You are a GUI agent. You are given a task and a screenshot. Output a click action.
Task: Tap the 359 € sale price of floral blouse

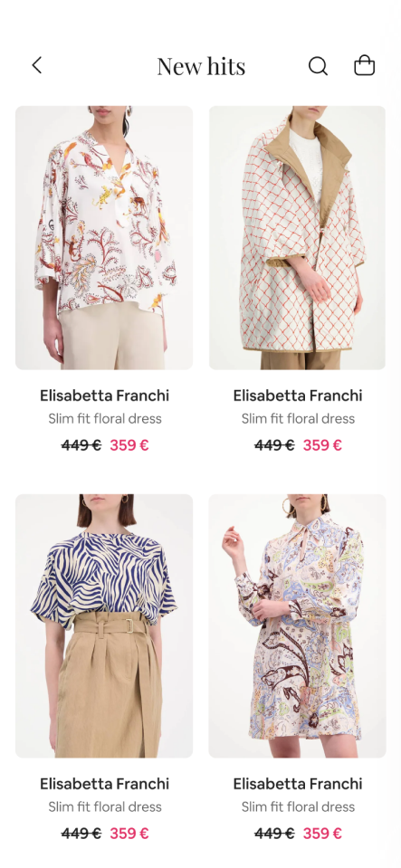[x=129, y=445]
